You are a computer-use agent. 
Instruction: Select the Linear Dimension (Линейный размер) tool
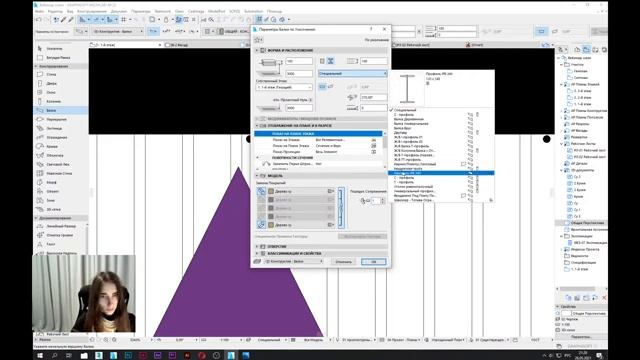pyautogui.click(x=61, y=226)
